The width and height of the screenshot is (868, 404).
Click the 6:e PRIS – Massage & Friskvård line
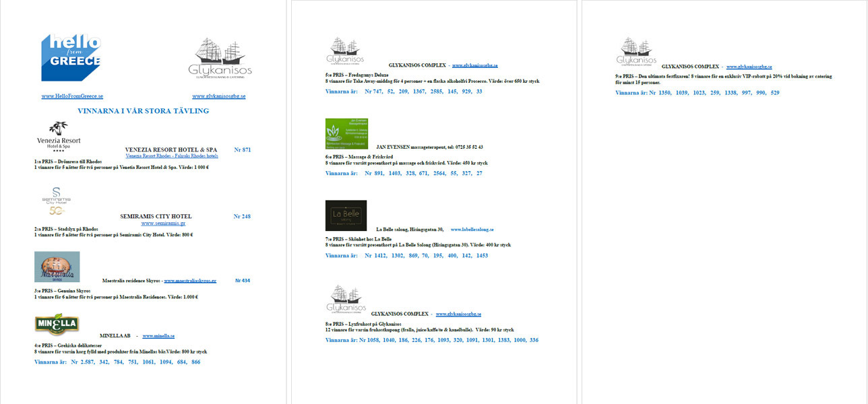[x=359, y=157]
